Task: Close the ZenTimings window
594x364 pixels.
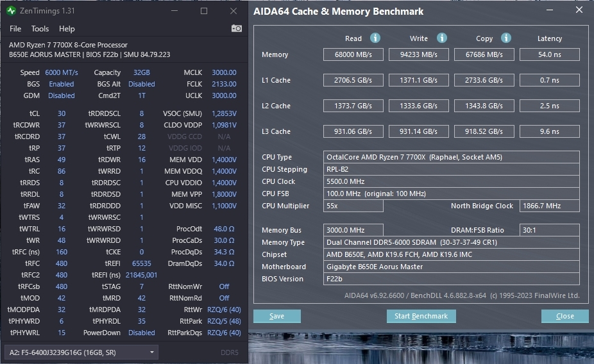Action: 233,11
